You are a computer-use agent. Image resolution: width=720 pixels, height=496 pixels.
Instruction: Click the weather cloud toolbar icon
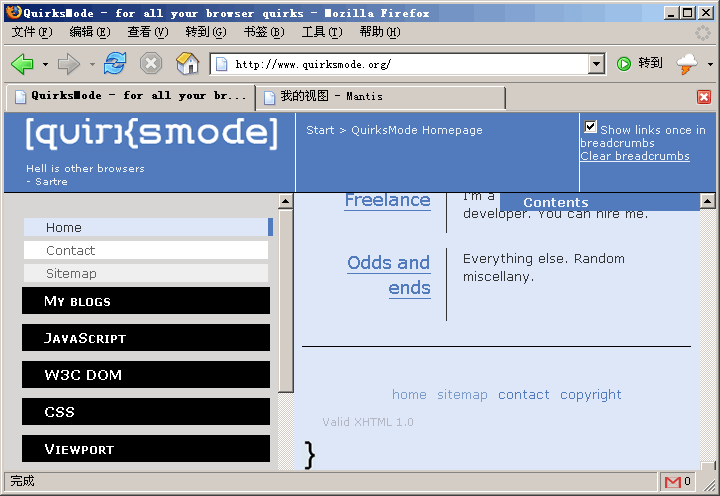tap(686, 64)
